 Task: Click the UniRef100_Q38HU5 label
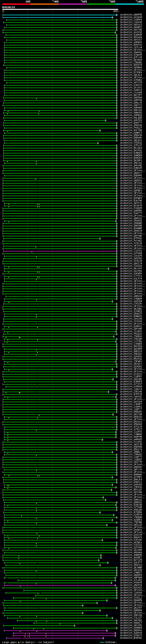[131, 35]
